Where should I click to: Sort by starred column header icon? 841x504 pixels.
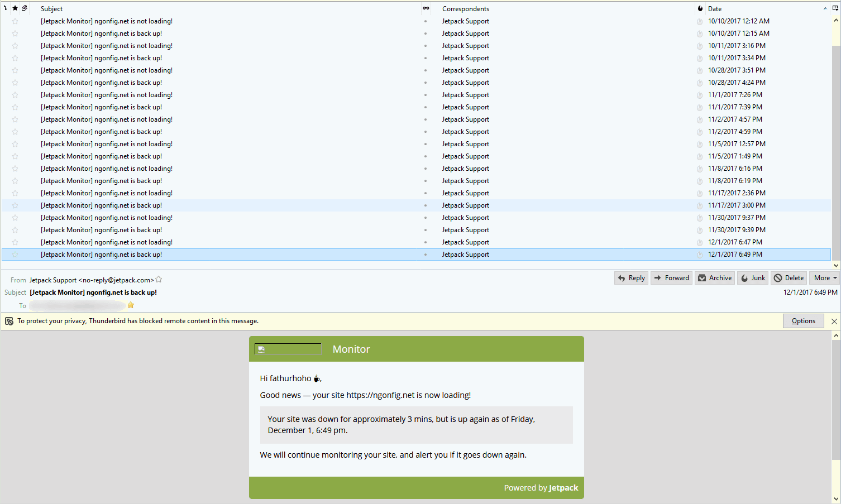click(x=15, y=8)
